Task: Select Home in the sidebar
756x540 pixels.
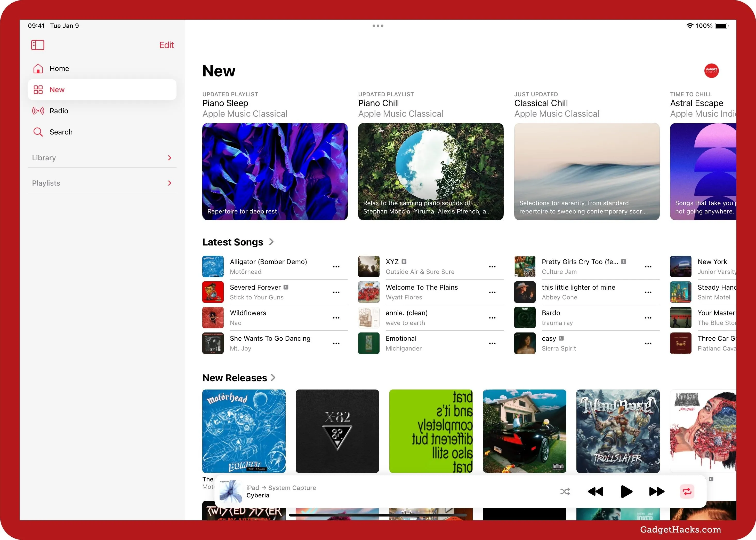Action: pyautogui.click(x=102, y=68)
